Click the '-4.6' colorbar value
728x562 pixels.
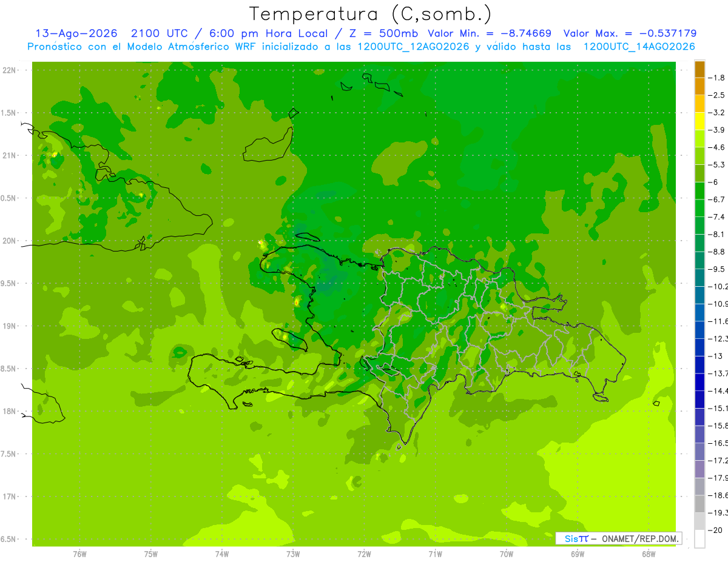717,147
